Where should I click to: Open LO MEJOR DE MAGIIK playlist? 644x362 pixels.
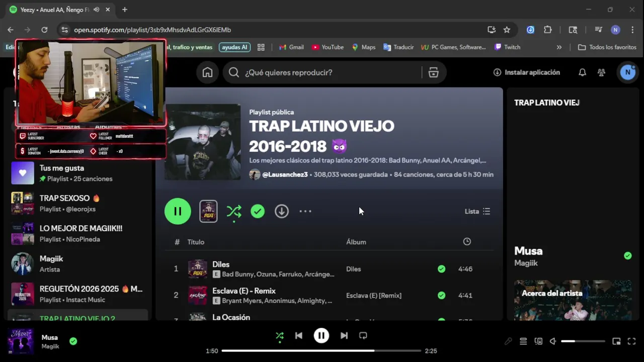tap(78, 233)
